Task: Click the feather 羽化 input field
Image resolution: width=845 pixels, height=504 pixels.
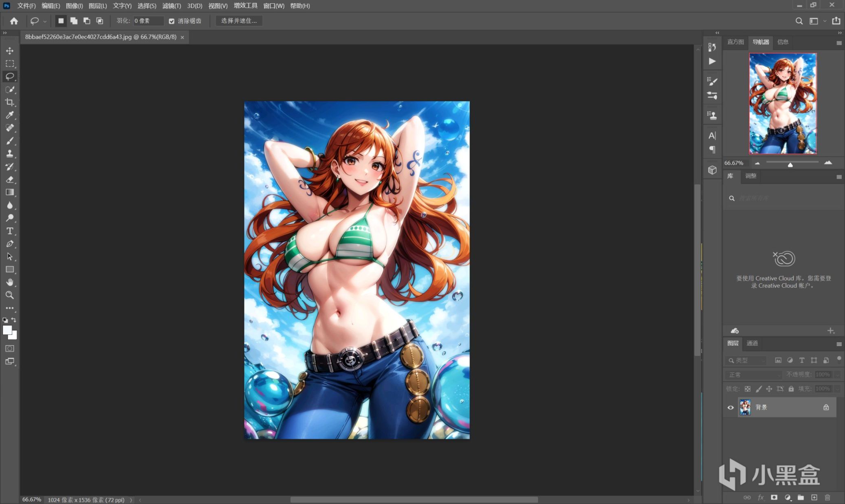Action: tap(148, 21)
